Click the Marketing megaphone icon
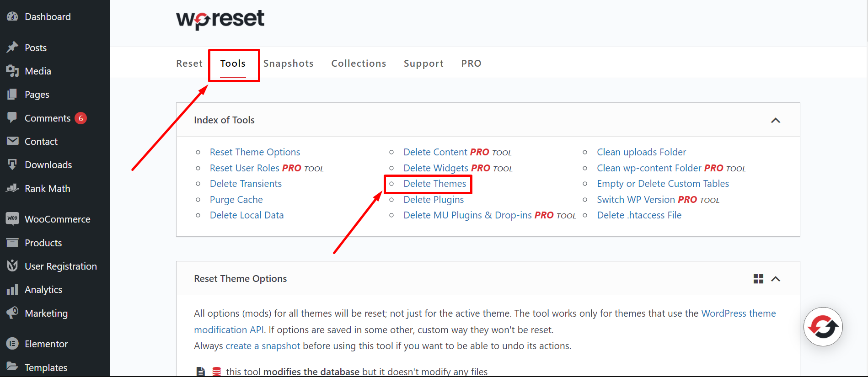Screen dimensions: 868x377 [12, 313]
